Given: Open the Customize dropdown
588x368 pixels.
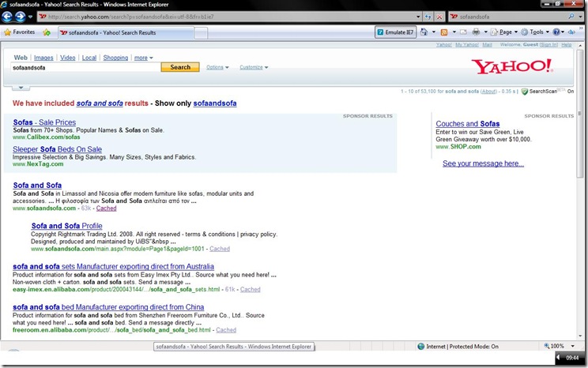Looking at the screenshot, I should [254, 67].
